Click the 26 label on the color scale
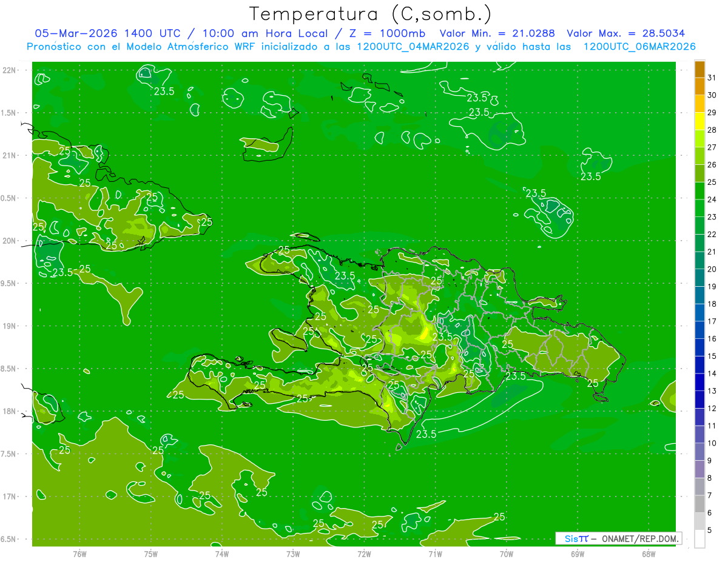The image size is (728, 562). (x=712, y=165)
